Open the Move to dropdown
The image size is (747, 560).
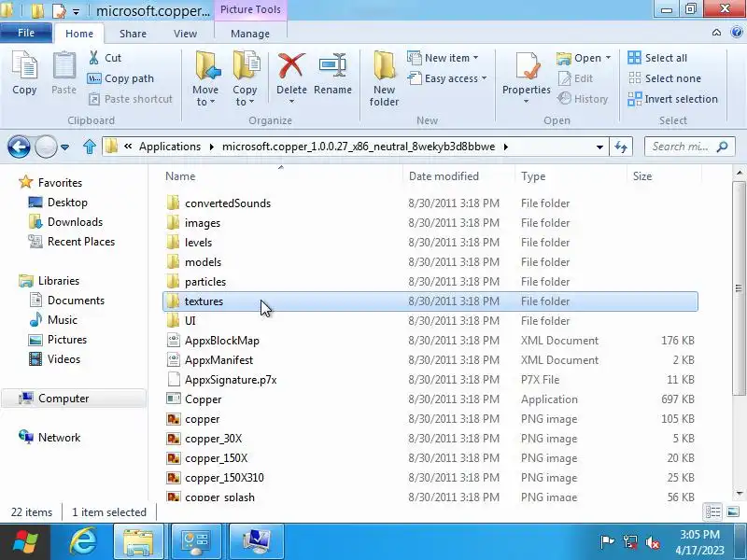[x=205, y=79]
